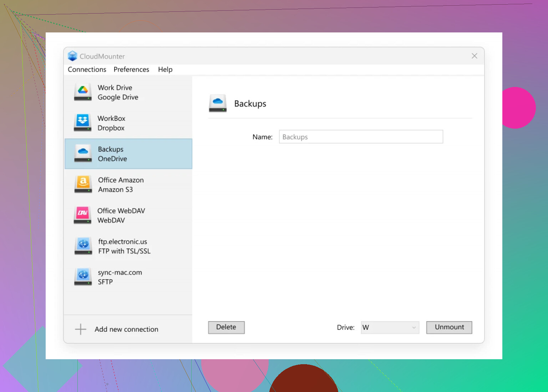This screenshot has width=548, height=392.
Task: Click the Name field containing Backups
Action: pyautogui.click(x=361, y=137)
